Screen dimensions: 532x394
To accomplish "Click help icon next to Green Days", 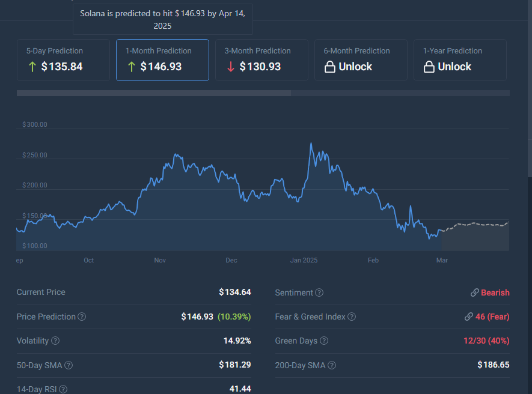I will point(323,341).
